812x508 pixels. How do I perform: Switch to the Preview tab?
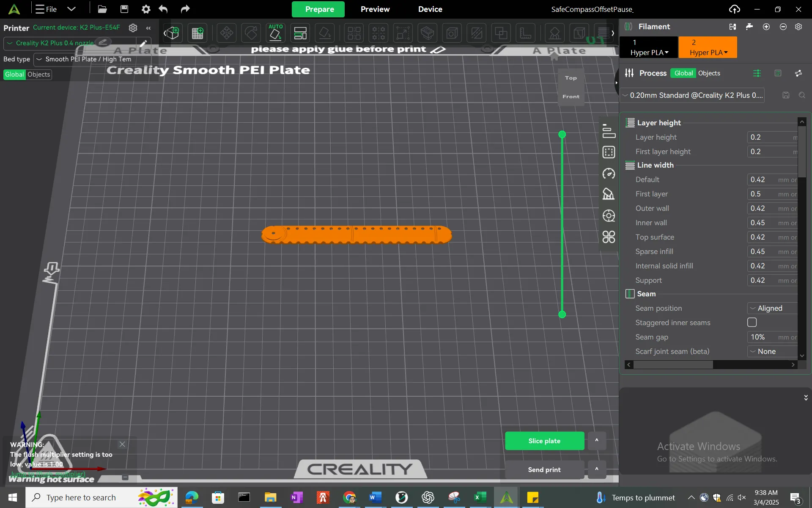375,9
